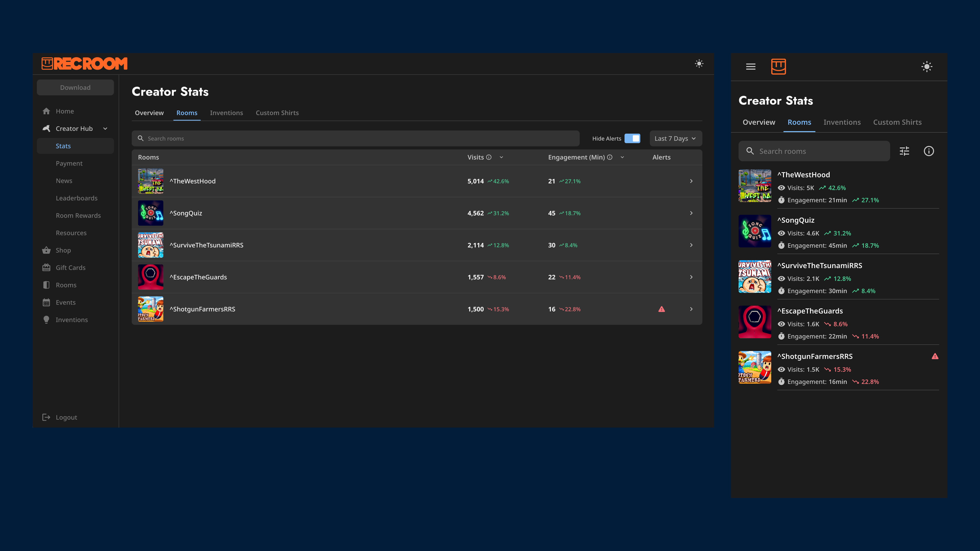Open ^TheWestHood thumbnail in the table
The width and height of the screenshot is (980, 551).
pyautogui.click(x=151, y=181)
